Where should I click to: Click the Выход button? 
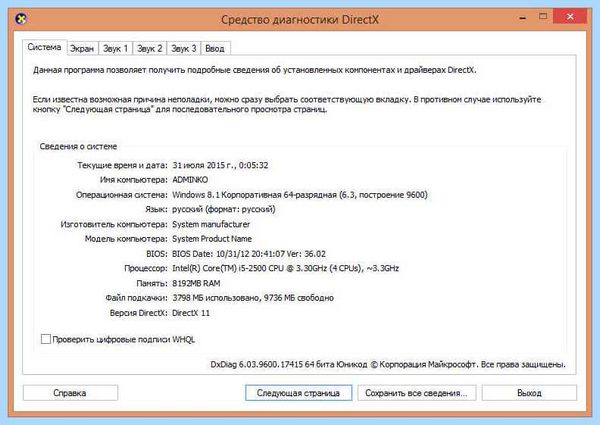pyautogui.click(x=529, y=393)
